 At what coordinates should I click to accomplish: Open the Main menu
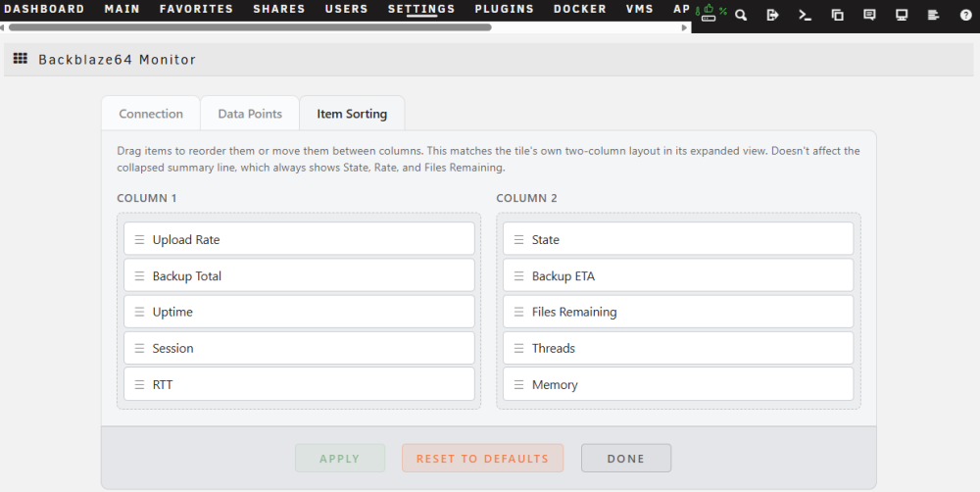coord(122,9)
